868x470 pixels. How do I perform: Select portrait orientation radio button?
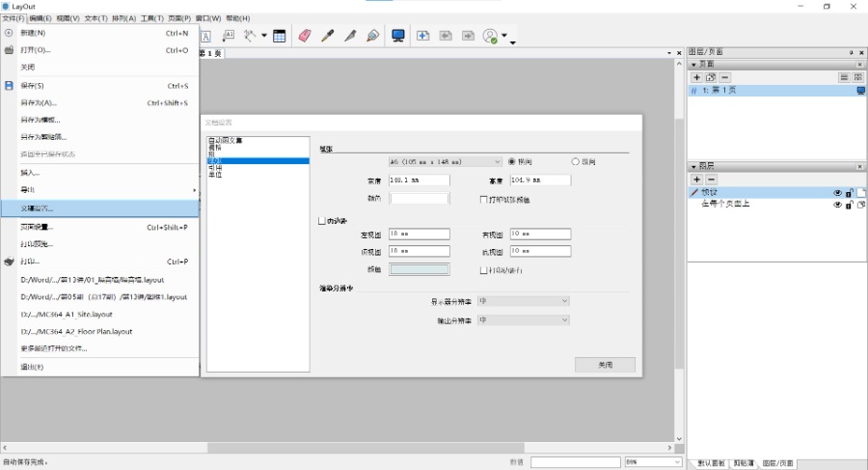[575, 162]
